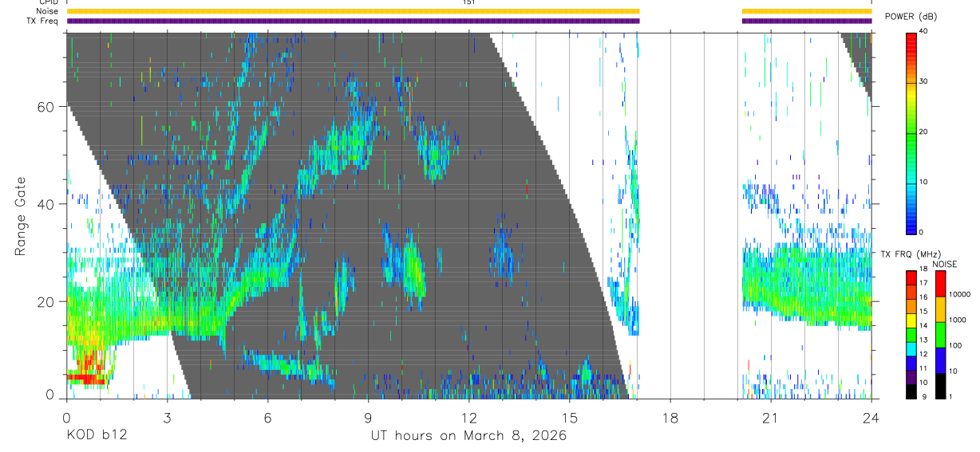Click the power scale value 30

pyautogui.click(x=925, y=82)
